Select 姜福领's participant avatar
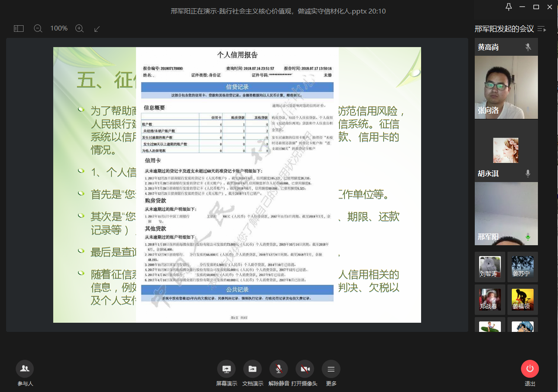 pos(522,299)
